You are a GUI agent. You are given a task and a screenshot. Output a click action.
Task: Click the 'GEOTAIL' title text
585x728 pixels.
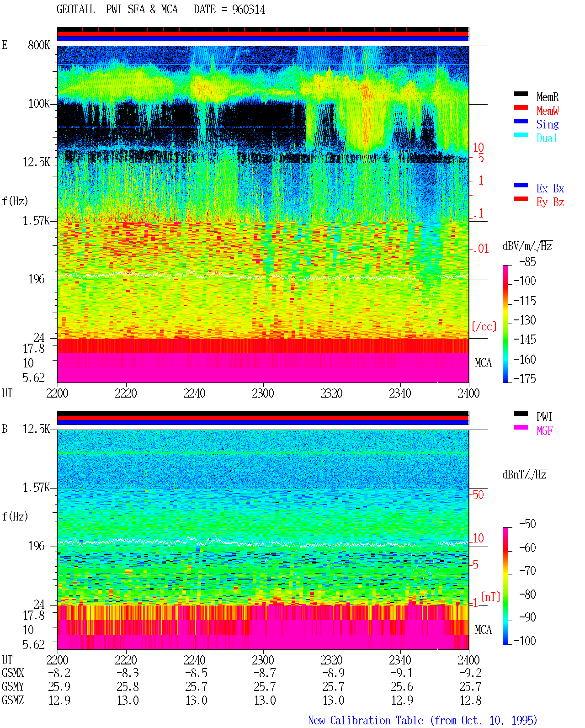coord(76,10)
